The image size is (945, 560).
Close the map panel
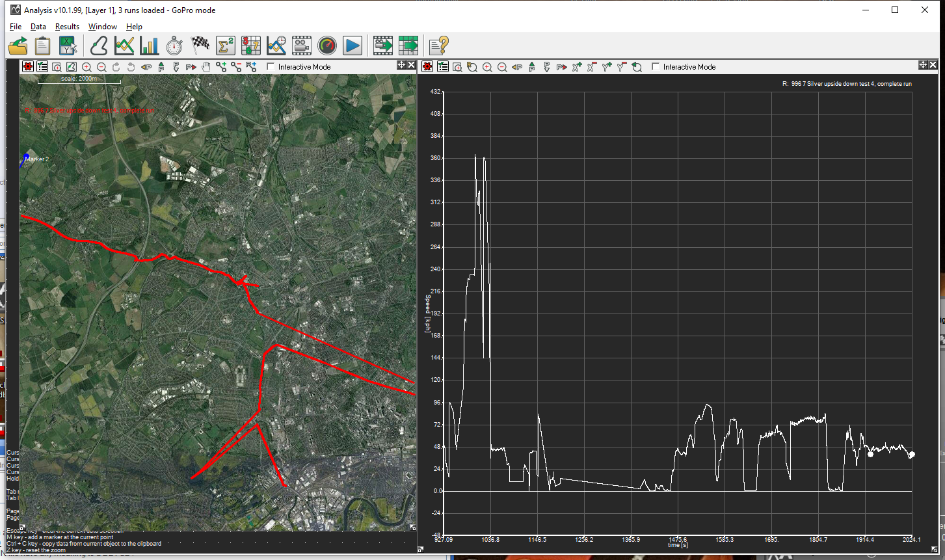click(412, 65)
